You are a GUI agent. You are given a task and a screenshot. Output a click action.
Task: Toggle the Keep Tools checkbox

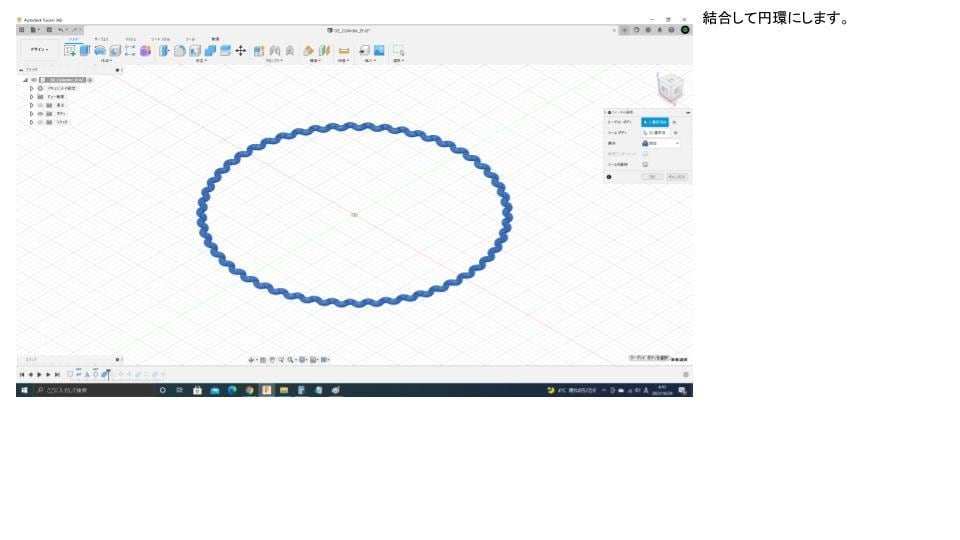click(x=645, y=165)
